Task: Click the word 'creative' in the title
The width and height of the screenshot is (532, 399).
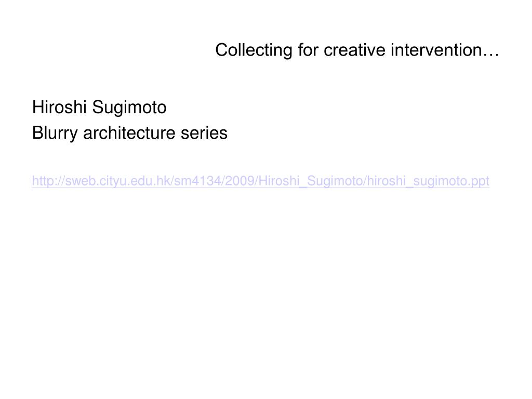Action: click(x=354, y=50)
